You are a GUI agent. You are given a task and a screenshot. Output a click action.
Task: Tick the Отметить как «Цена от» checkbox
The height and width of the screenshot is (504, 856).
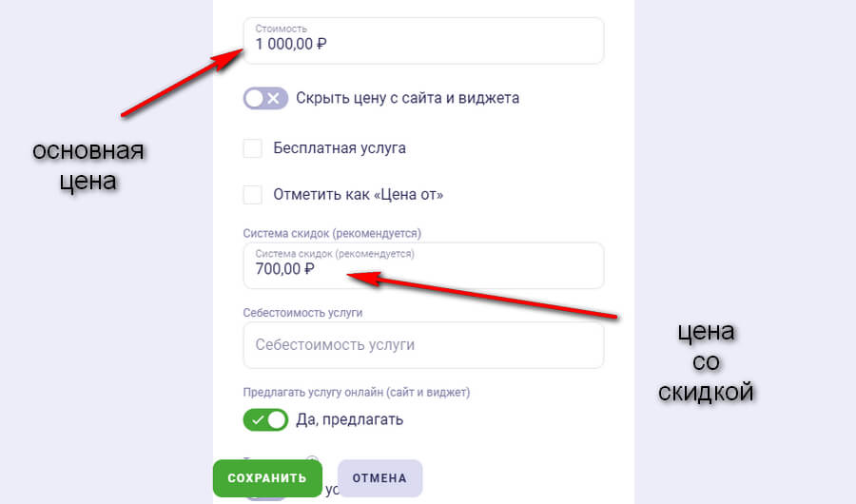tap(253, 195)
